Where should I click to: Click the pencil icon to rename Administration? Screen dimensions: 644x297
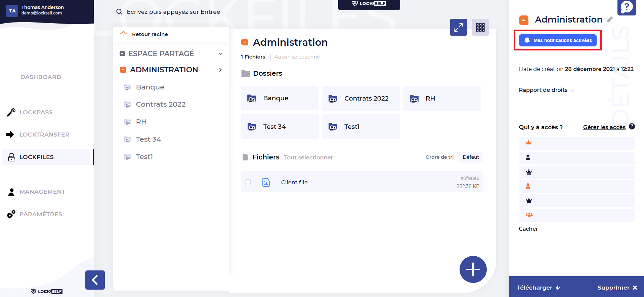coord(610,20)
